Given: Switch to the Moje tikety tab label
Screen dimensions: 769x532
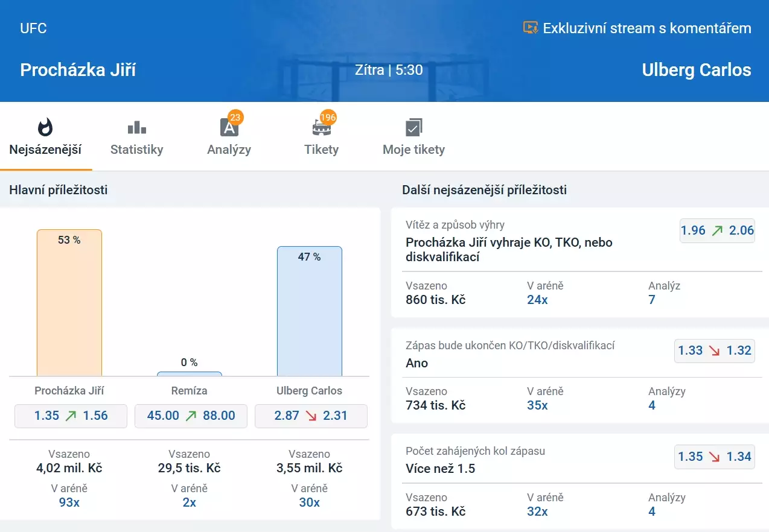Looking at the screenshot, I should [x=413, y=150].
